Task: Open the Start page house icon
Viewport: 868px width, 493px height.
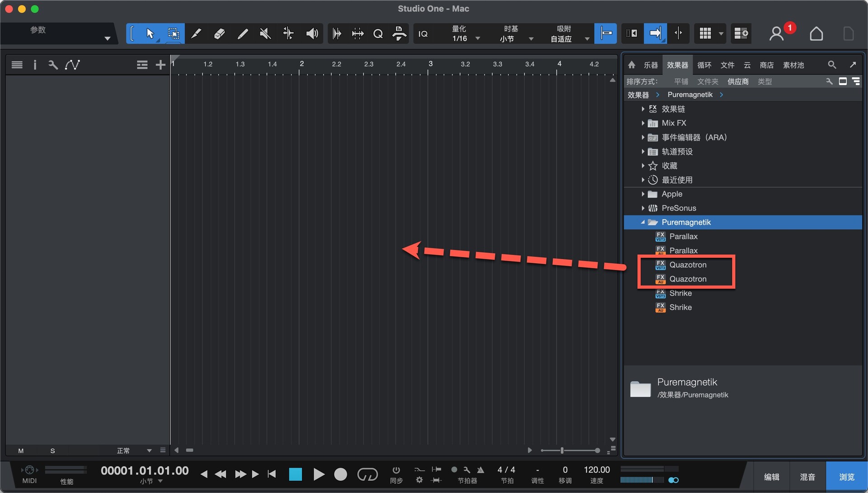Action: coord(816,33)
